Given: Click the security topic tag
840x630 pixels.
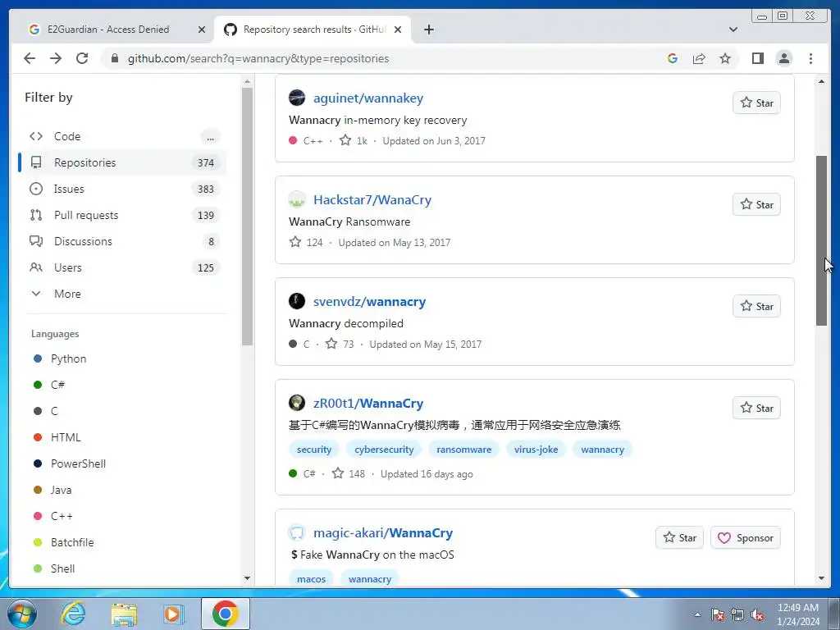Looking at the screenshot, I should (x=314, y=450).
